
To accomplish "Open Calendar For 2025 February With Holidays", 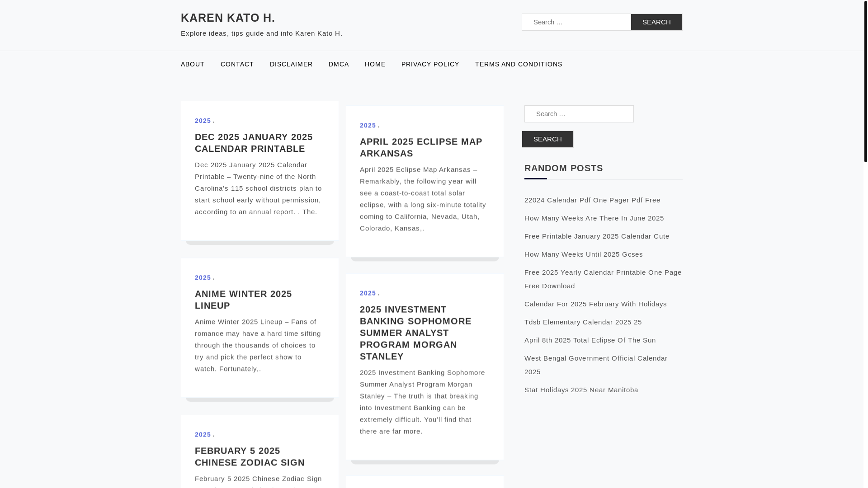I will 595,304.
